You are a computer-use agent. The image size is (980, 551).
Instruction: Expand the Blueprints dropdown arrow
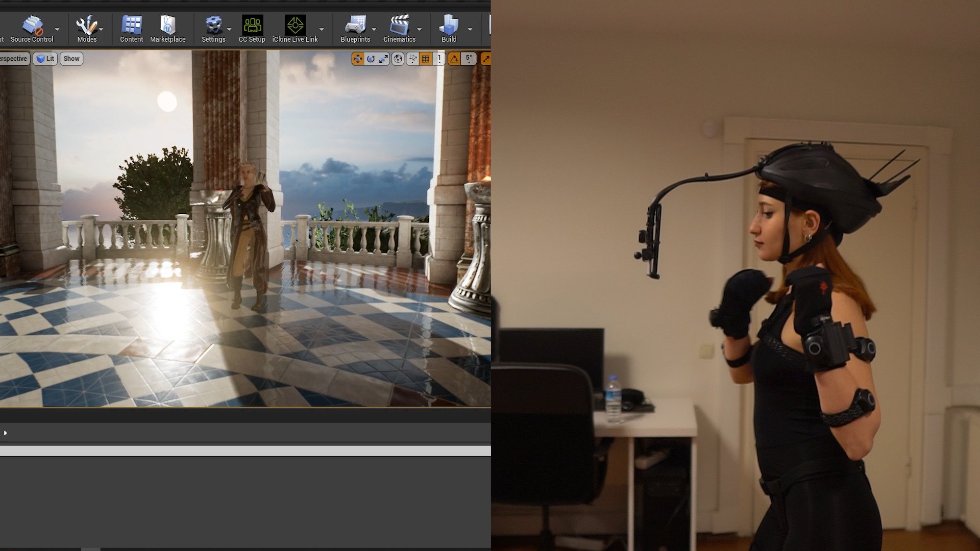(374, 29)
